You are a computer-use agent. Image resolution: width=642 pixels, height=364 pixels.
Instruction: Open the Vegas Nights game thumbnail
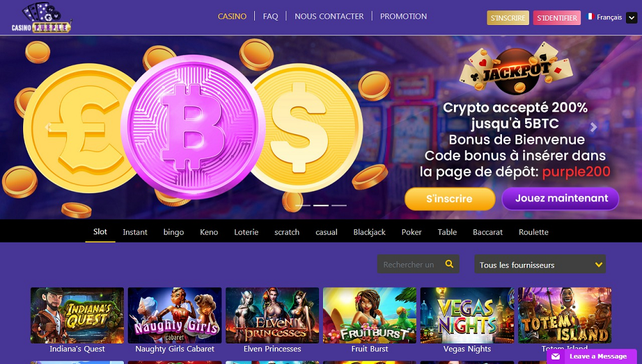tap(467, 315)
